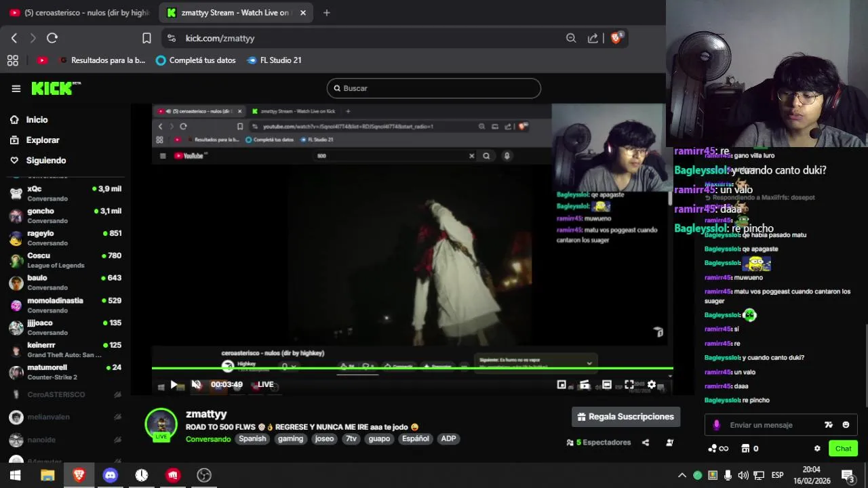
Task: Open matumorell channel in sidebar
Action: click(65, 372)
